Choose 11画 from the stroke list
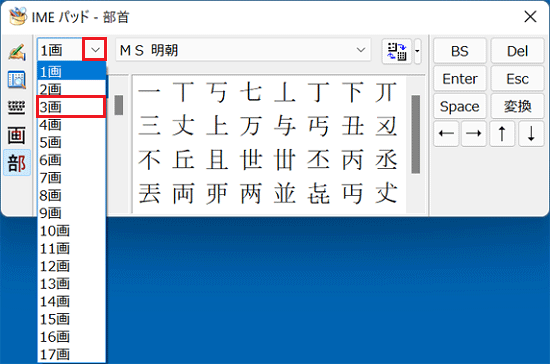 [72, 248]
